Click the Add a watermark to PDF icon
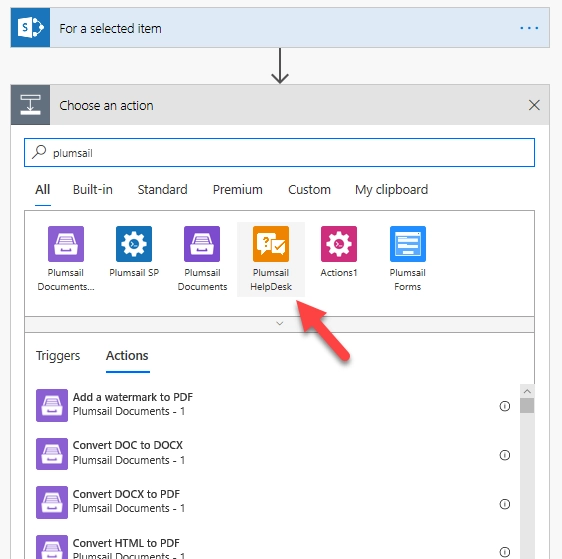 [x=52, y=405]
